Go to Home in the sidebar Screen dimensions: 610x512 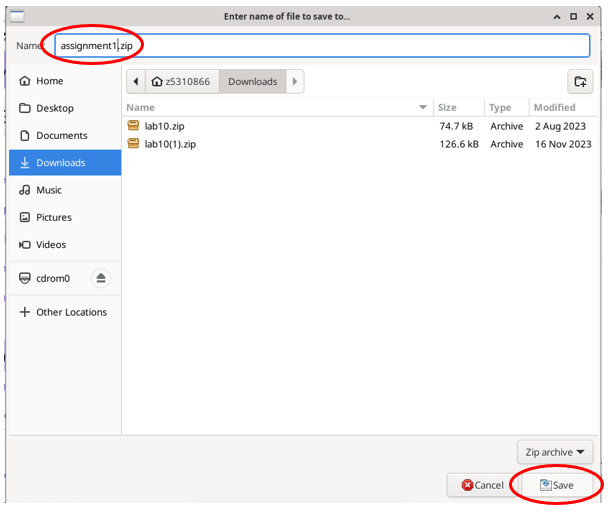pyautogui.click(x=65, y=81)
